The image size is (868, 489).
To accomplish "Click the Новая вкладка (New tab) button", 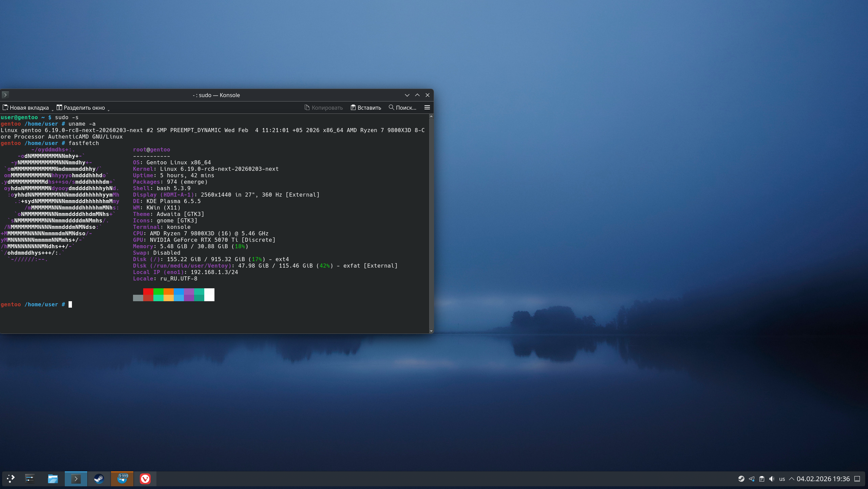I will [26, 108].
